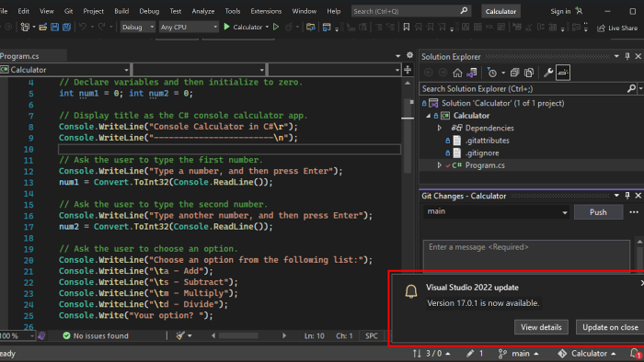Expand the Dependencies tree node
Viewport: 644px width, 362px height.
440,128
